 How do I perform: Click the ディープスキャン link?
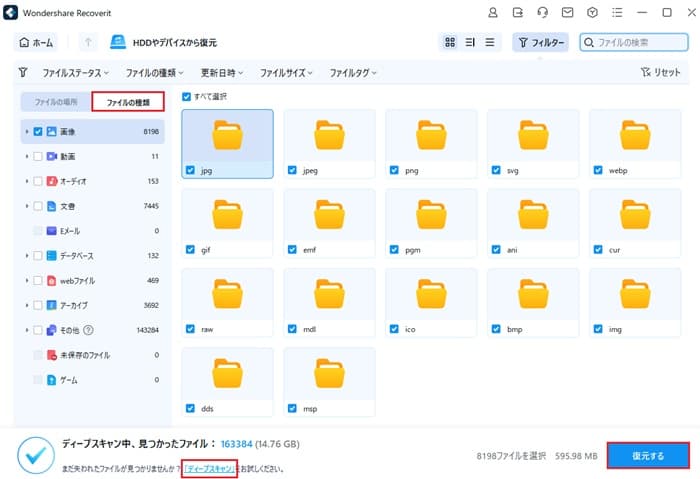pyautogui.click(x=209, y=468)
